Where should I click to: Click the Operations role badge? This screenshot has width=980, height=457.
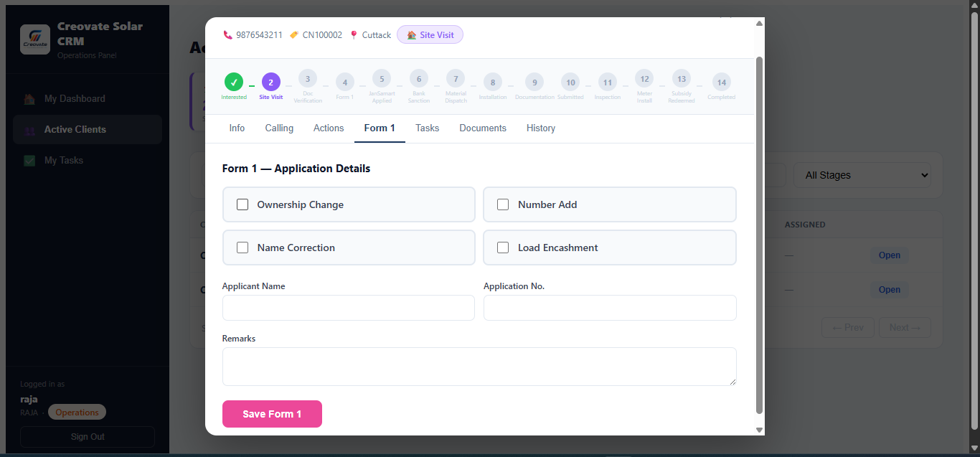coord(77,413)
